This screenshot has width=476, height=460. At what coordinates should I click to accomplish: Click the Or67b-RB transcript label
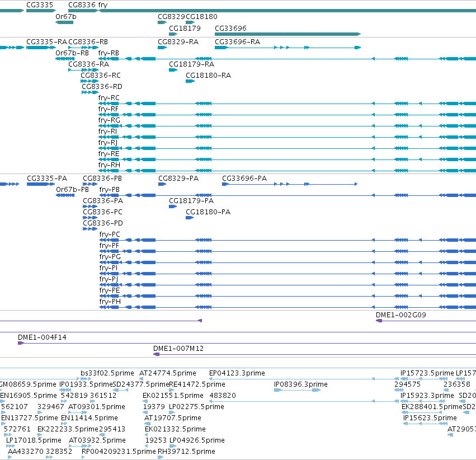(72, 53)
